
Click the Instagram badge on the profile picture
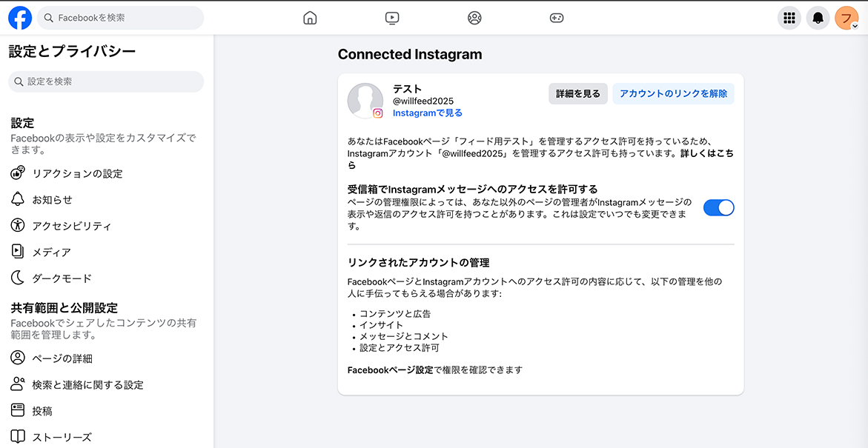(378, 113)
